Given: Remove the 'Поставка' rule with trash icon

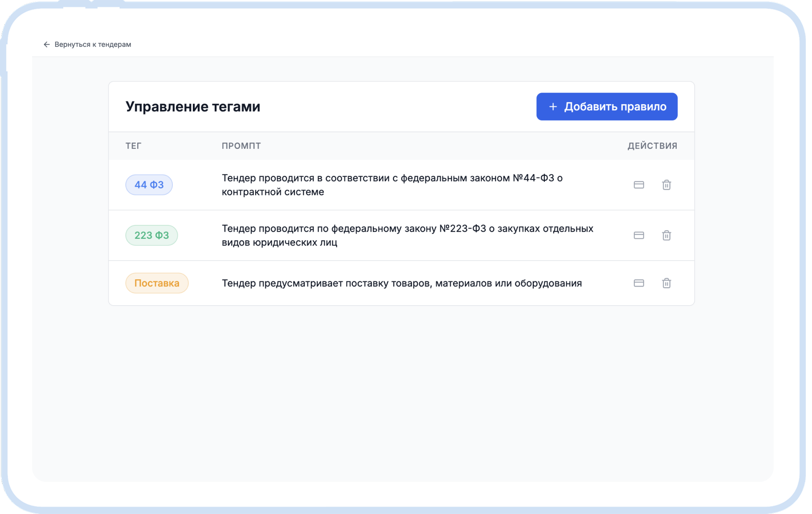Looking at the screenshot, I should 666,283.
